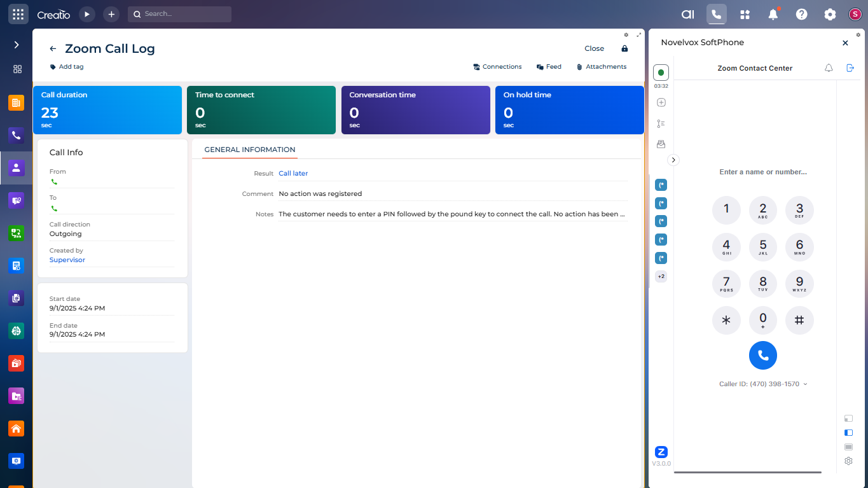Click the run process play icon

pyautogui.click(x=87, y=14)
